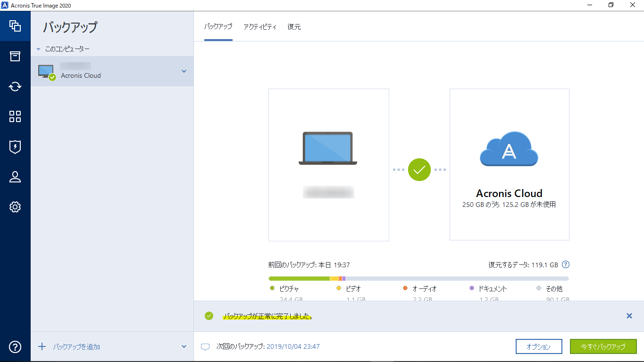Open Active Protection shield icon
The image size is (644, 362).
[x=15, y=147]
